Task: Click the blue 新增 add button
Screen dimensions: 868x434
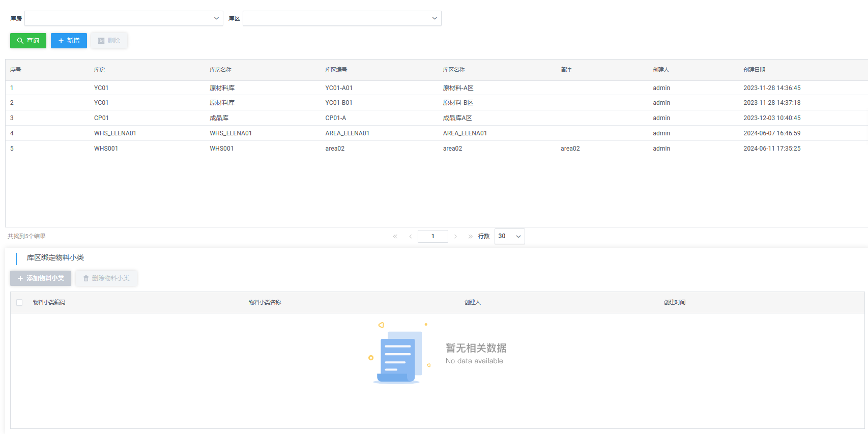Action: tap(69, 41)
